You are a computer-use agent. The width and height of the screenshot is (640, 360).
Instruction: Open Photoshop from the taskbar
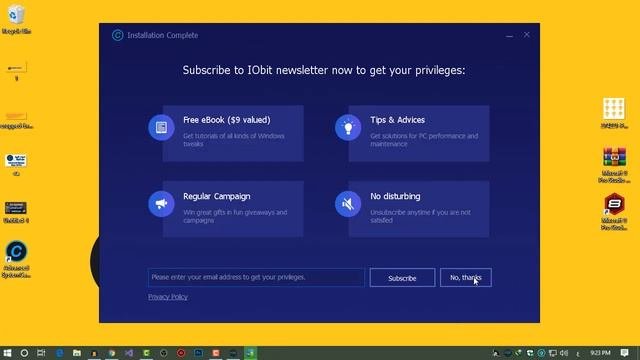[198, 353]
